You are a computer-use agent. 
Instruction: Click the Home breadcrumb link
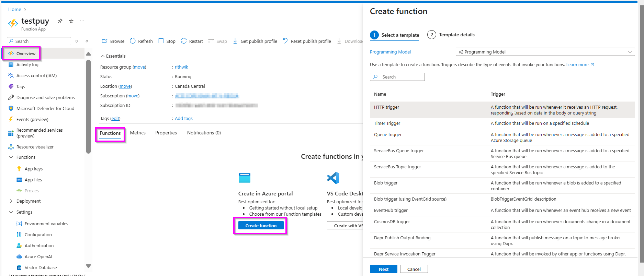15,9
